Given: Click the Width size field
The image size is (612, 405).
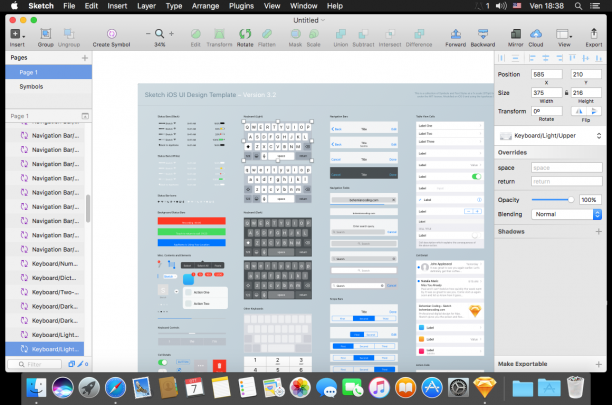Looking at the screenshot, I should point(546,92).
